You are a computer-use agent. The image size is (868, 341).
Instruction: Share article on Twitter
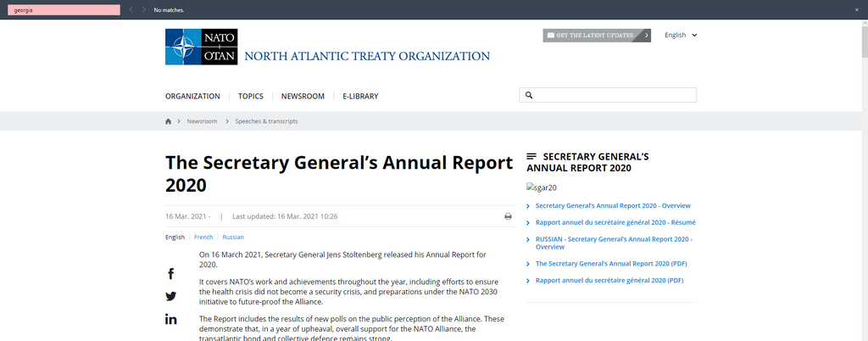(170, 296)
